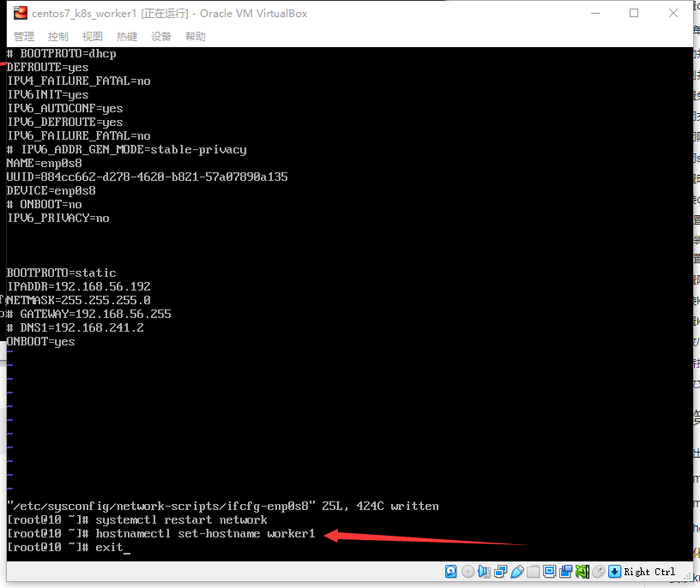Open the 帮助 menu
This screenshot has height=588, width=700.
coord(196,37)
